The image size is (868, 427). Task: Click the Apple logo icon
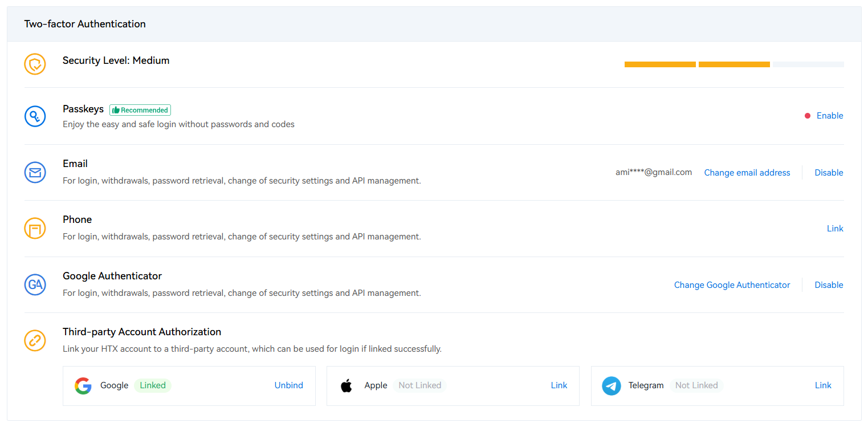(347, 386)
